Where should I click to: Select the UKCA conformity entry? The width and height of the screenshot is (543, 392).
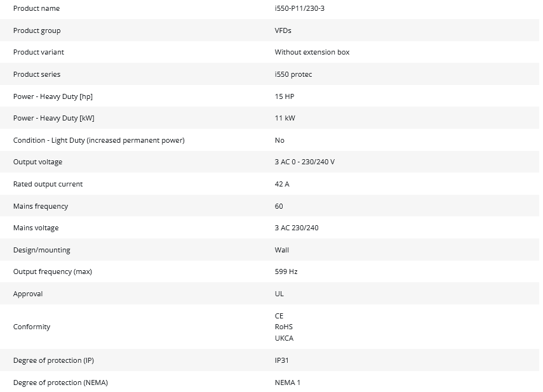tap(284, 338)
